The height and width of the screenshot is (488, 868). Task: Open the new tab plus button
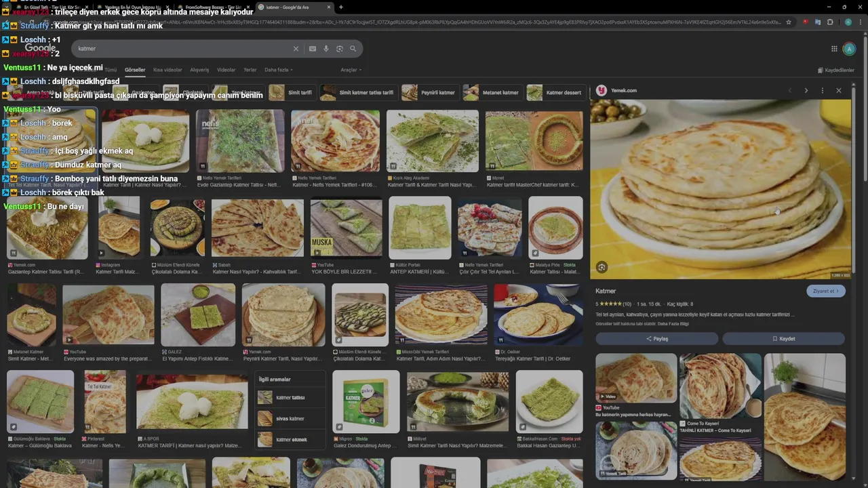340,7
